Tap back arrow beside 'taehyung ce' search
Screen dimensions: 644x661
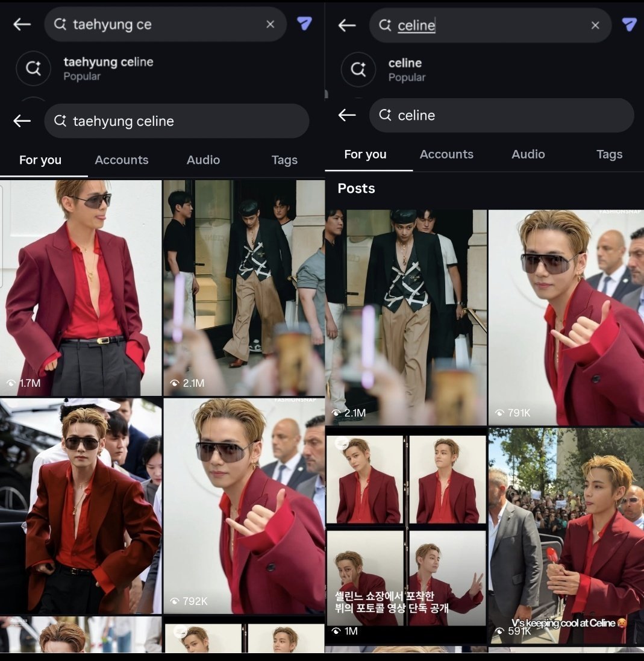click(22, 25)
